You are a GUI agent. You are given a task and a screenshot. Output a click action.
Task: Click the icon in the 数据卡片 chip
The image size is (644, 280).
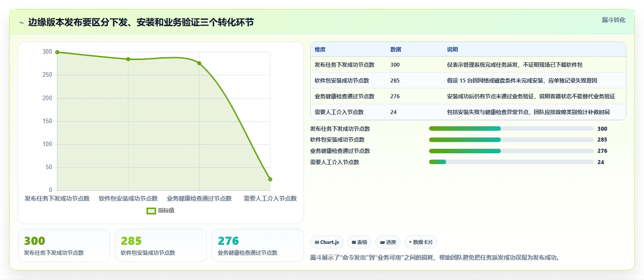[x=410, y=242]
